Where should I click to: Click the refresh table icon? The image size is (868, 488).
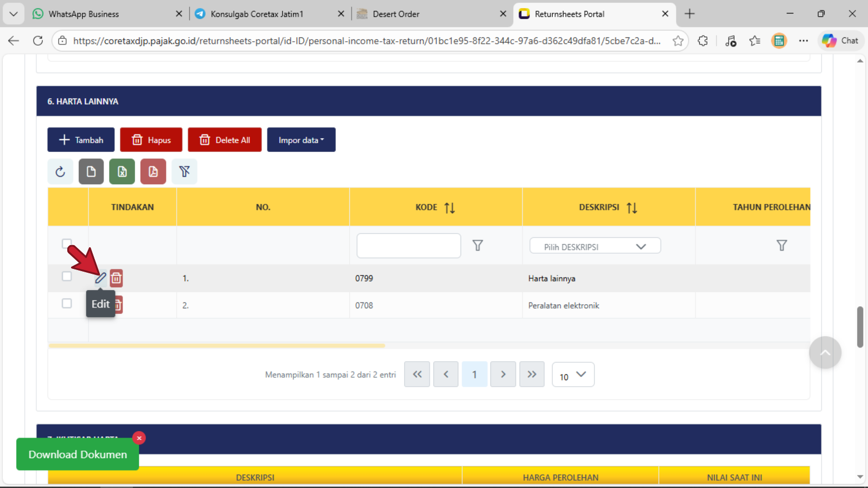click(60, 172)
